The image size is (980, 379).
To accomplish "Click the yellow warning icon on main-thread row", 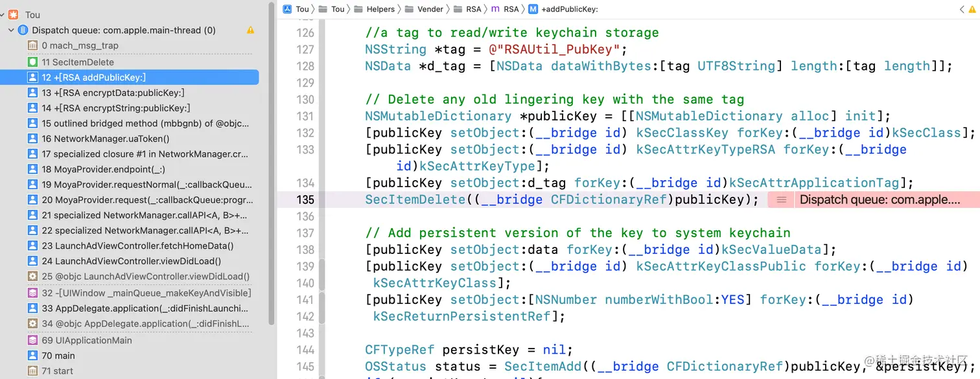I will (x=251, y=30).
